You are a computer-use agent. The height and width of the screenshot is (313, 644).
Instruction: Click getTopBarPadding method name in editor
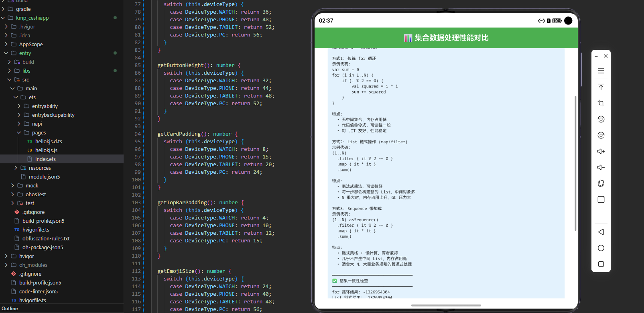click(x=182, y=202)
